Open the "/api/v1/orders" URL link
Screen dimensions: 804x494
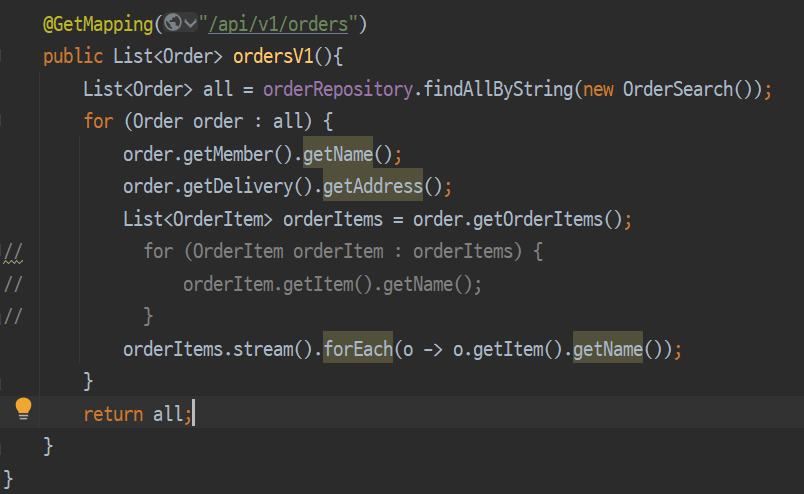(x=278, y=24)
